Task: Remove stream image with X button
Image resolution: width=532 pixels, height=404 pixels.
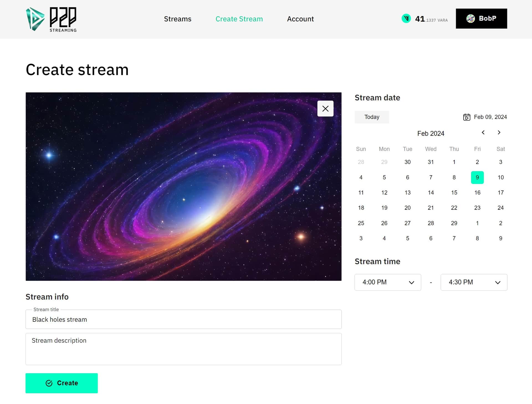Action: (x=325, y=109)
